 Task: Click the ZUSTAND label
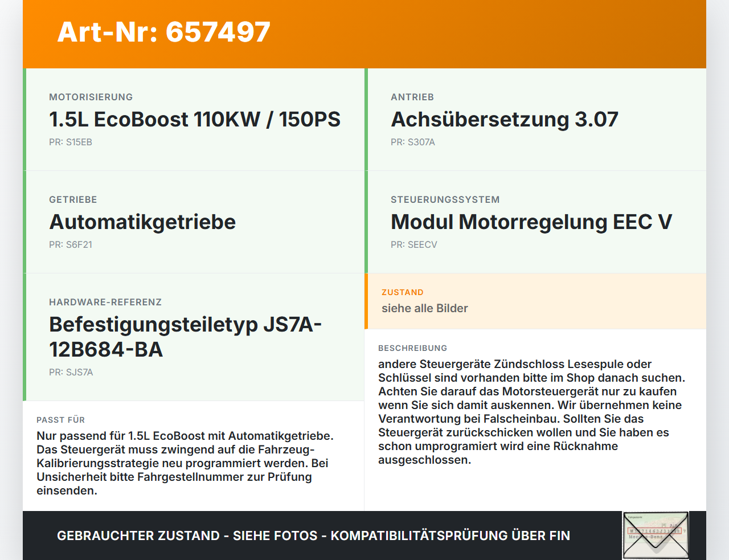tap(403, 292)
